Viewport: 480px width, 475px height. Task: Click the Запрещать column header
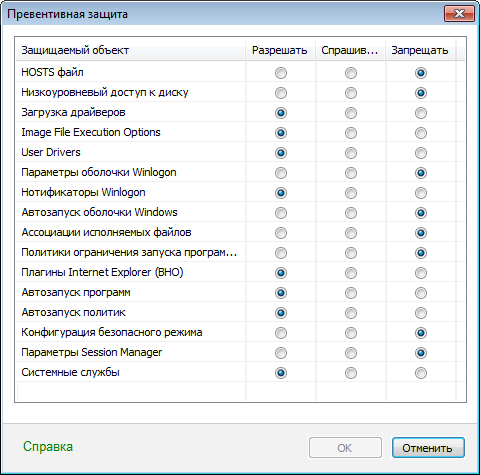coord(420,50)
